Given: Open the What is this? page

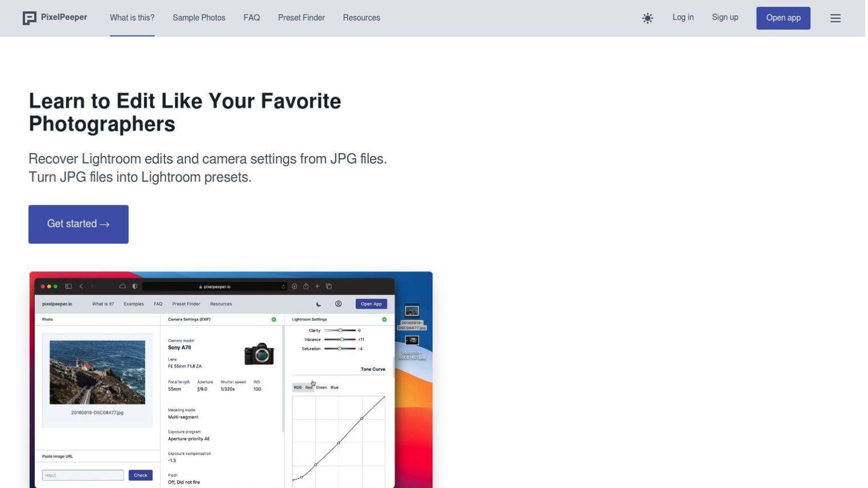Looking at the screenshot, I should (x=132, y=18).
